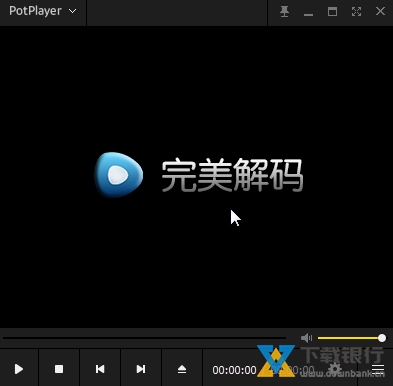The width and height of the screenshot is (393, 386).
Task: Open a file with the eject button
Action: 182,369
